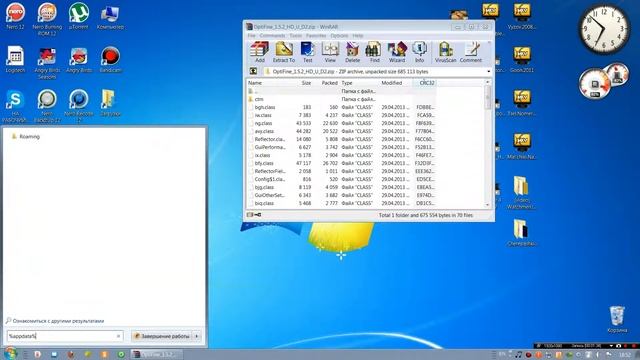640x360 pixels.
Task: Select the GuiOtherSet... file
Action: (x=342, y=195)
